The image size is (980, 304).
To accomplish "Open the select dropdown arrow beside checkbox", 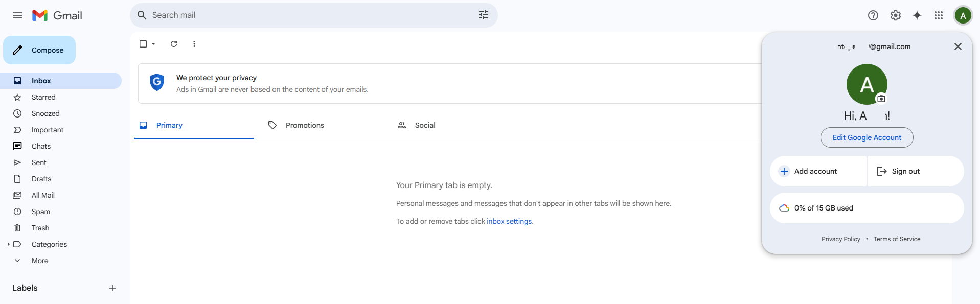I will (153, 44).
